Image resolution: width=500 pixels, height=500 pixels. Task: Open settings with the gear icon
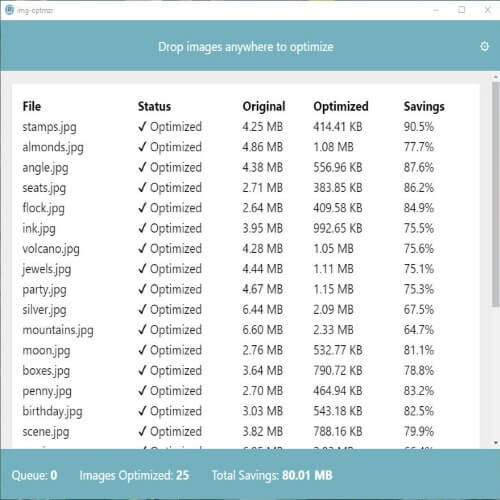tap(484, 46)
